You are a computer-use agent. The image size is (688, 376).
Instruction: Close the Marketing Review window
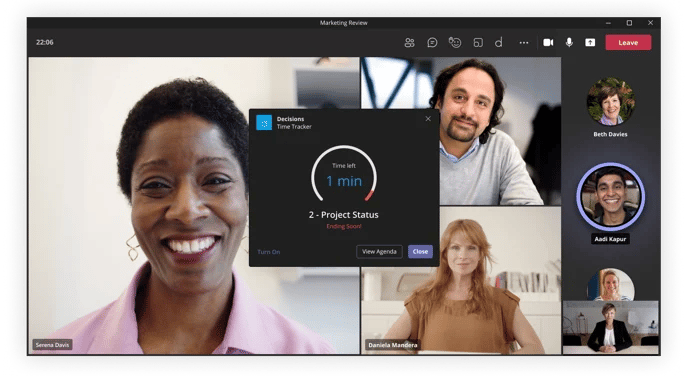tap(650, 23)
